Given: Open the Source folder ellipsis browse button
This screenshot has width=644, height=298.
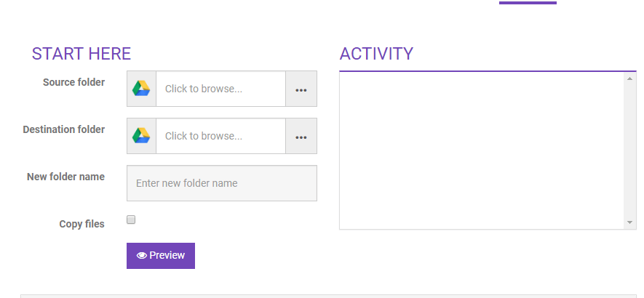Looking at the screenshot, I should (301, 89).
